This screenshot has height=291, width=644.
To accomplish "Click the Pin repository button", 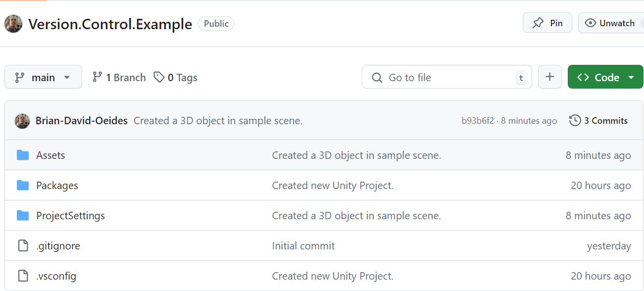I will [547, 23].
